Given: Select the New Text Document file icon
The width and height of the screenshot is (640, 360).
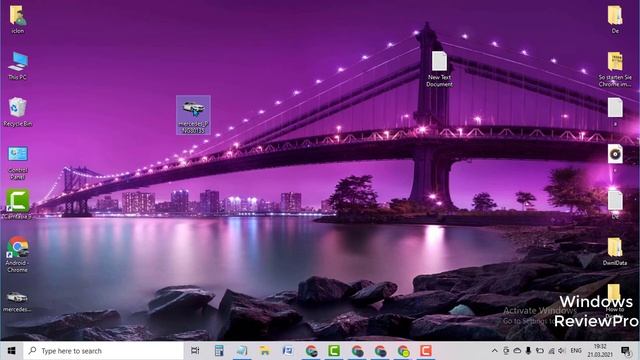Looking at the screenshot, I should (439, 69).
